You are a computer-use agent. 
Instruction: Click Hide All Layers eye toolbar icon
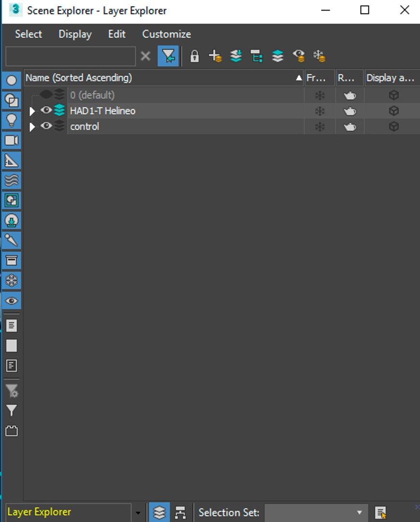pyautogui.click(x=299, y=56)
